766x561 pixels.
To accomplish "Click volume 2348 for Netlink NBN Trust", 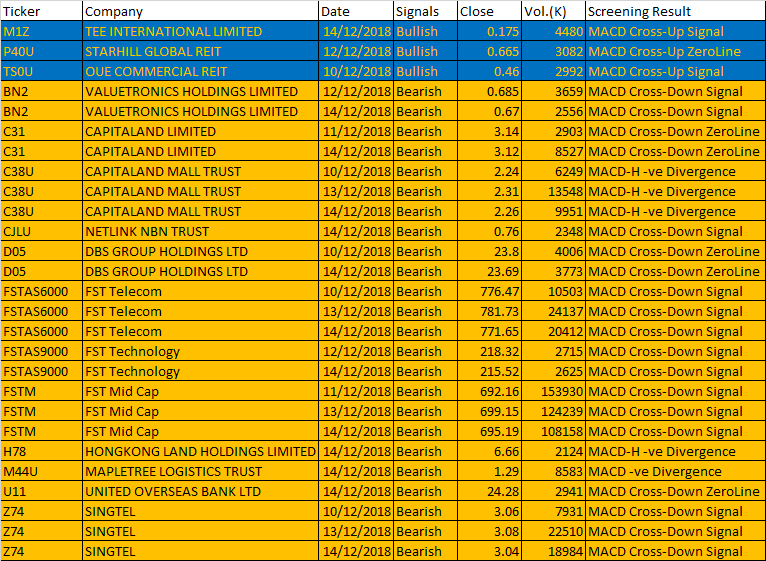I will click(553, 232).
